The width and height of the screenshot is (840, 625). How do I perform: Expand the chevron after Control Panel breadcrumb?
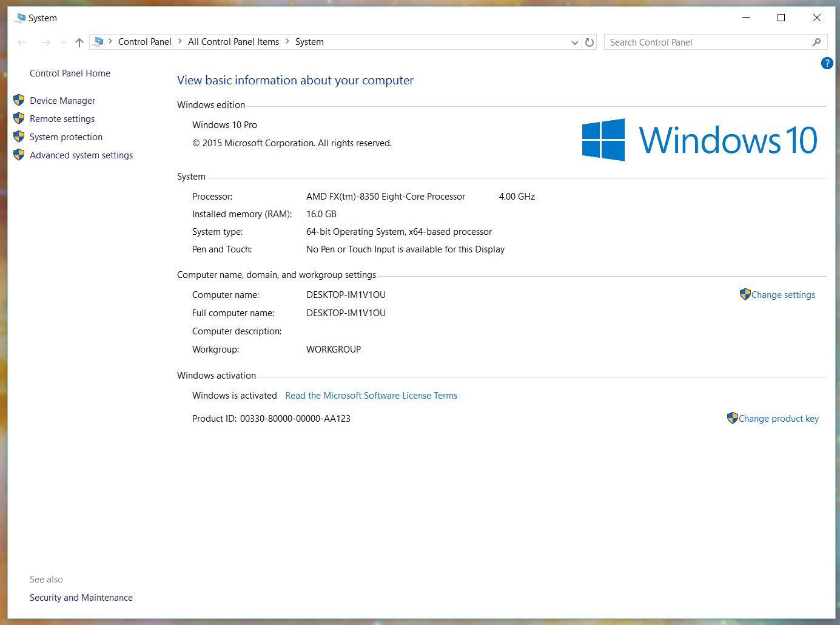[180, 41]
